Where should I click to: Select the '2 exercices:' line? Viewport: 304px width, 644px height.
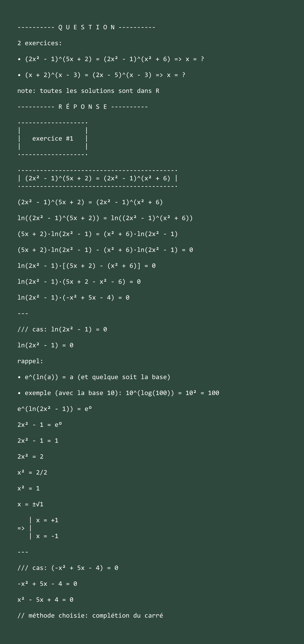tap(40, 43)
